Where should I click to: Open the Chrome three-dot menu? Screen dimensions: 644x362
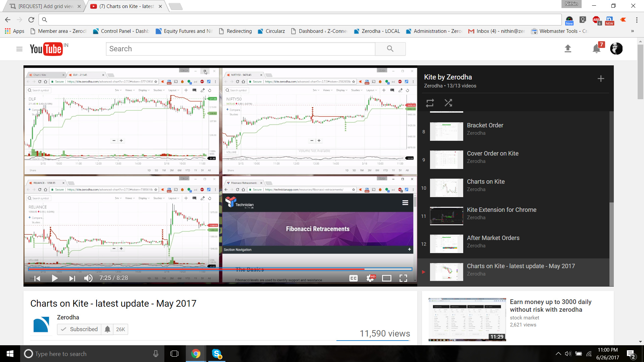click(x=637, y=20)
